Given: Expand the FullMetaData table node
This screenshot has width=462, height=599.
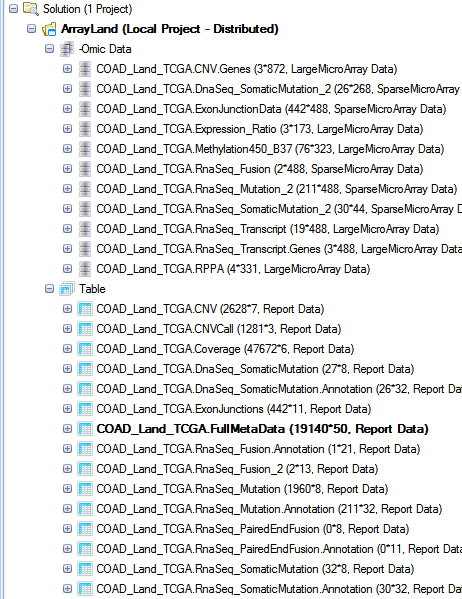Looking at the screenshot, I should pos(67,429).
